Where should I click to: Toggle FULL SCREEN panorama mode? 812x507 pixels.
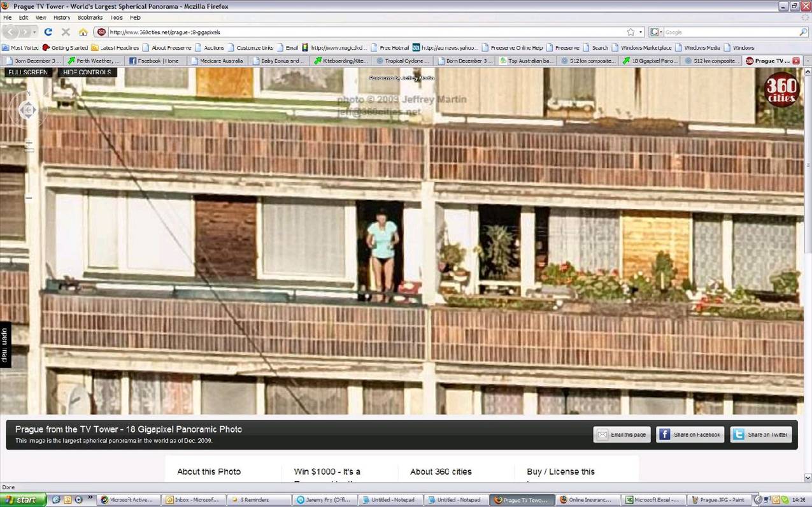[28, 73]
